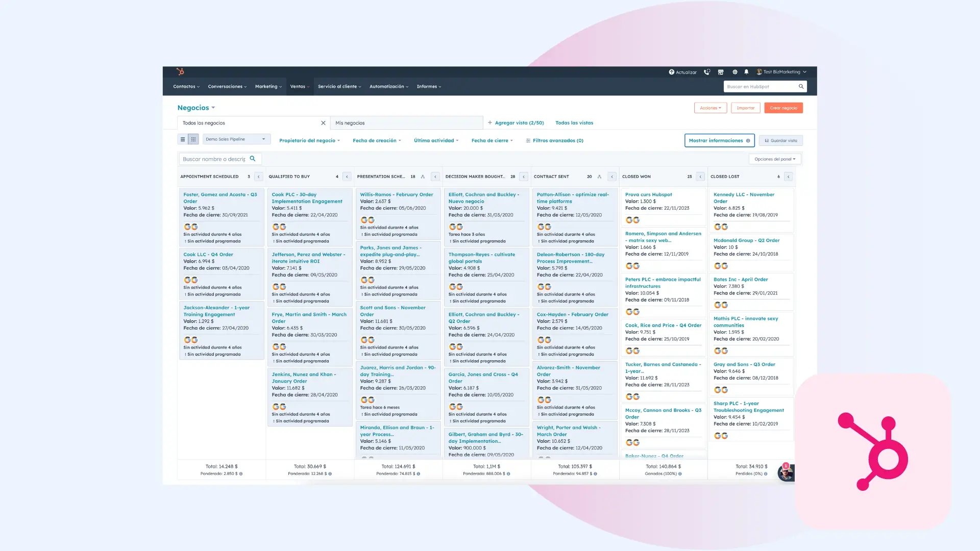Image resolution: width=980 pixels, height=551 pixels.
Task: Open the Fecha de creación filter
Action: [377, 141]
